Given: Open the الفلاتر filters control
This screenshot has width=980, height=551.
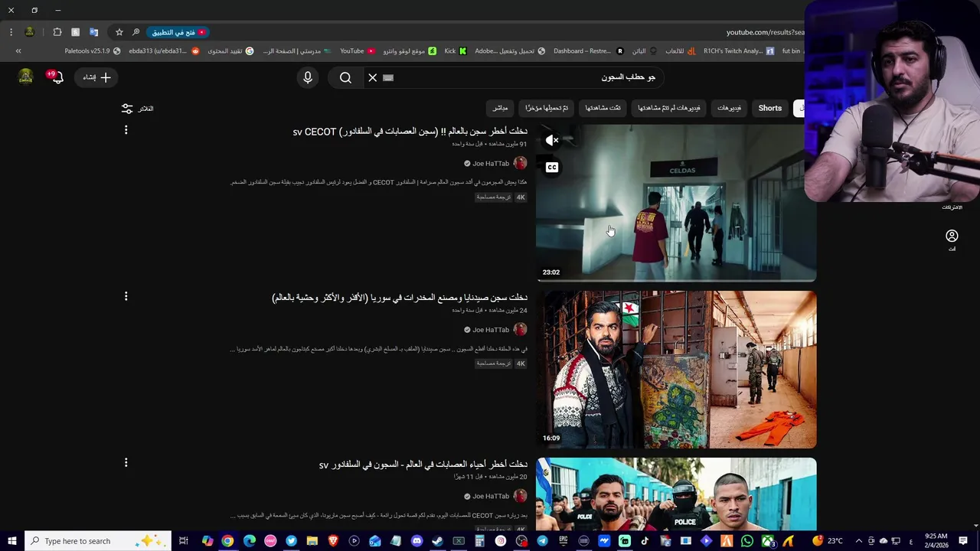Looking at the screenshot, I should coord(138,109).
